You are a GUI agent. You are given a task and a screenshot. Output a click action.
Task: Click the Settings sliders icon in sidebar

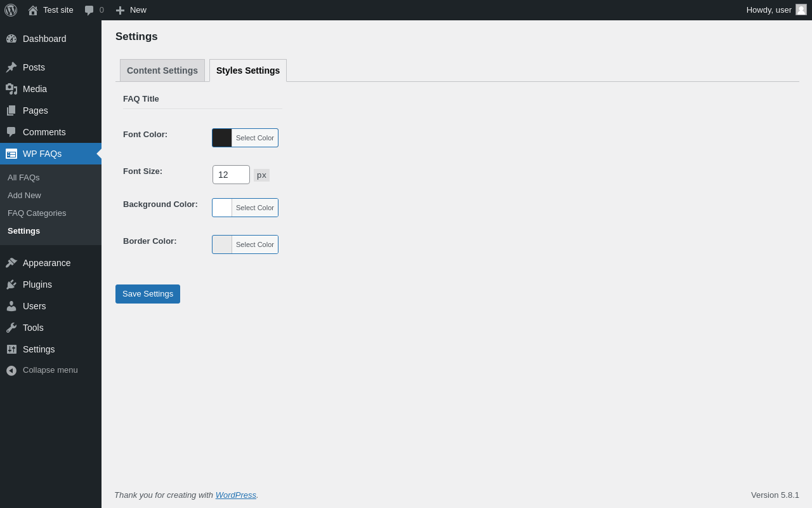click(11, 349)
